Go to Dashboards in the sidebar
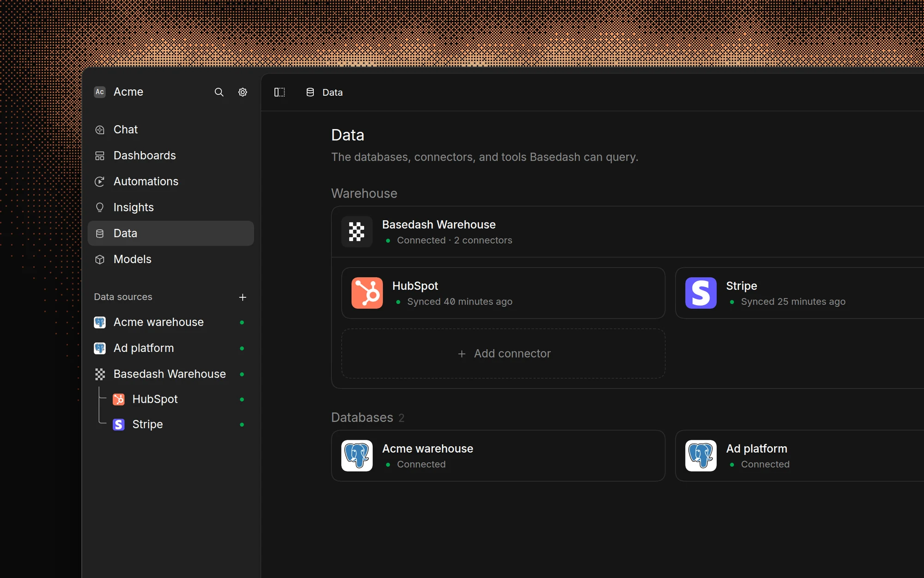The height and width of the screenshot is (578, 924). [x=170, y=155]
